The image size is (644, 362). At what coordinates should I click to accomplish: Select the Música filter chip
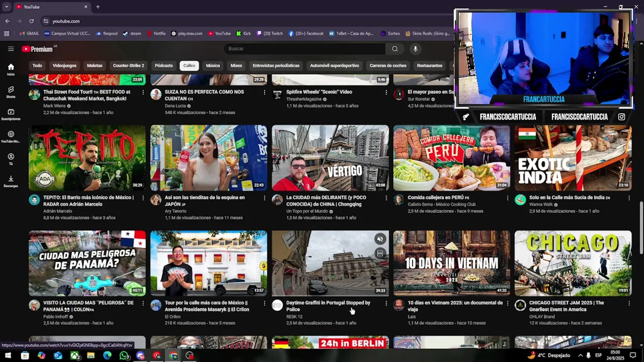tap(213, 66)
